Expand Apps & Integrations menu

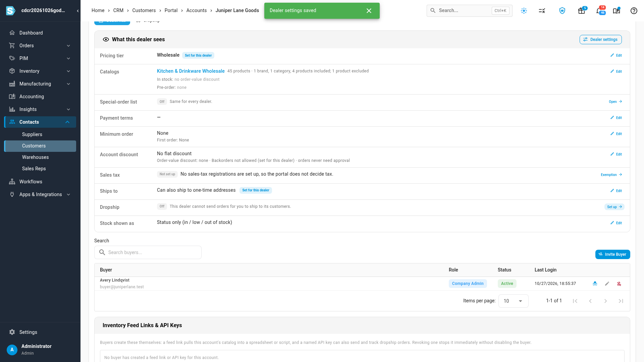(40, 194)
